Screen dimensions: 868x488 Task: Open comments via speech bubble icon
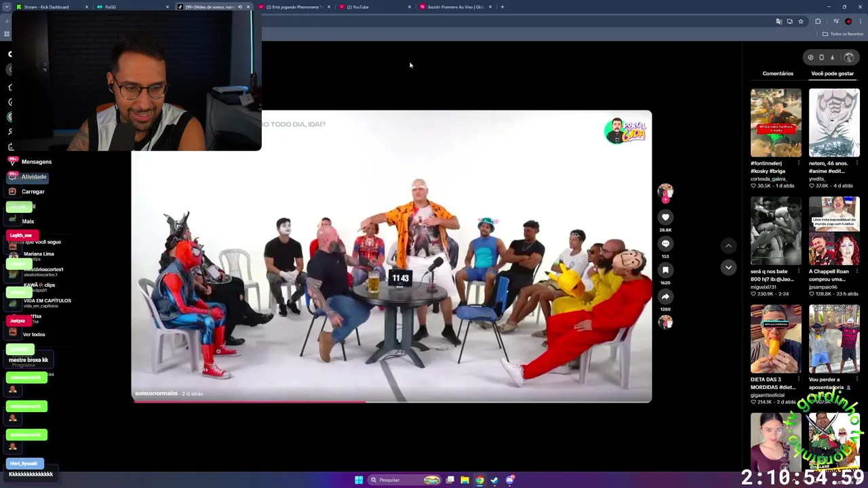[665, 243]
